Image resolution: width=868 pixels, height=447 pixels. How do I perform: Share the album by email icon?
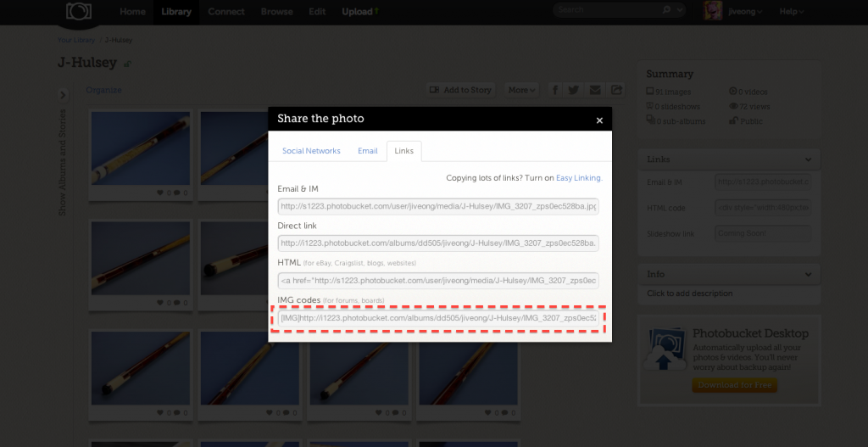595,90
